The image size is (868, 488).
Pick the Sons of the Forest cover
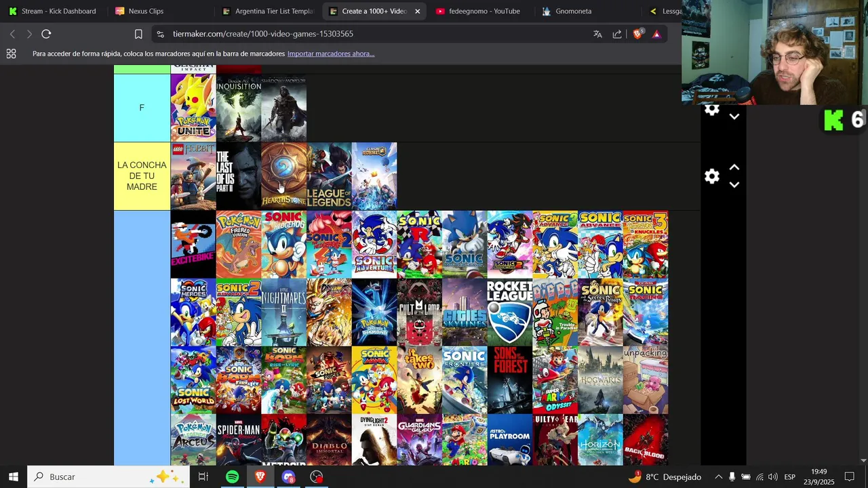[x=510, y=380]
